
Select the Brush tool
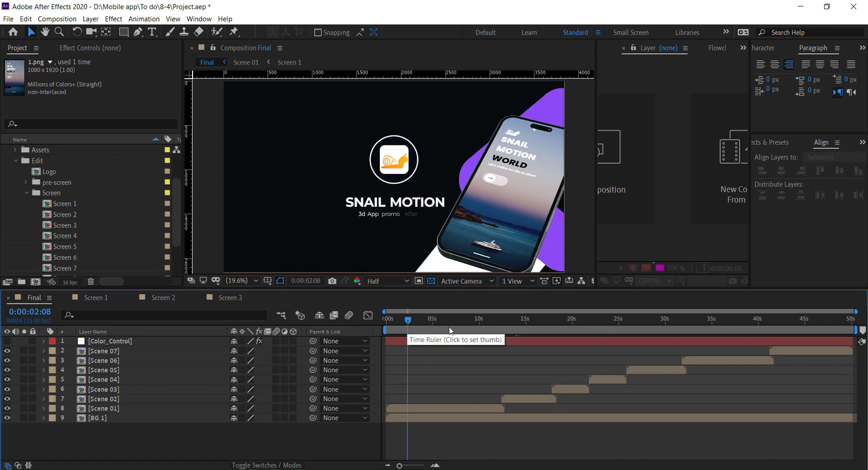point(170,32)
